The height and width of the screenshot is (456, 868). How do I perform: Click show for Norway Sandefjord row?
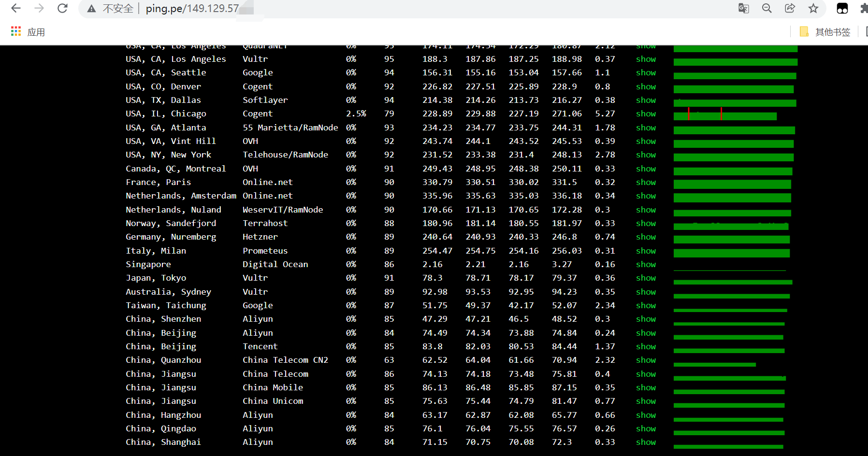pyautogui.click(x=646, y=223)
